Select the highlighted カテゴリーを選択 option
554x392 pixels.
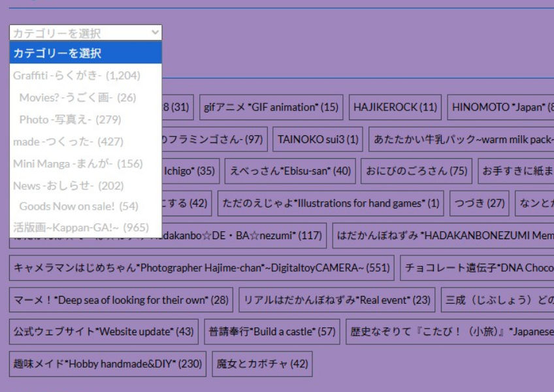86,53
